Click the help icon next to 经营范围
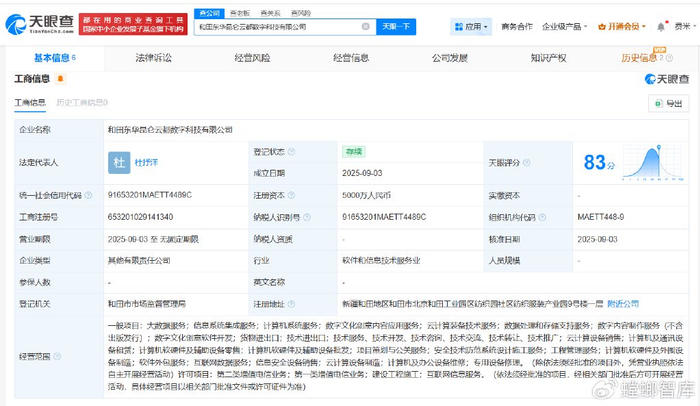The width and height of the screenshot is (700, 406). click(57, 356)
